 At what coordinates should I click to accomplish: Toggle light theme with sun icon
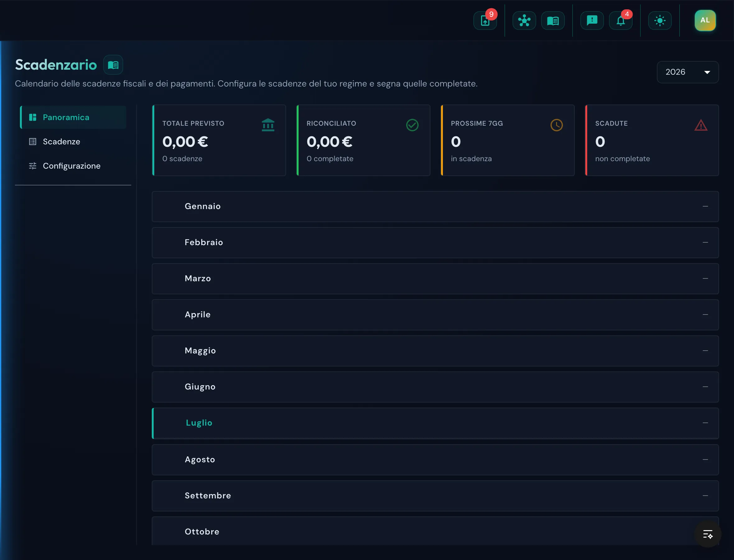[660, 21]
